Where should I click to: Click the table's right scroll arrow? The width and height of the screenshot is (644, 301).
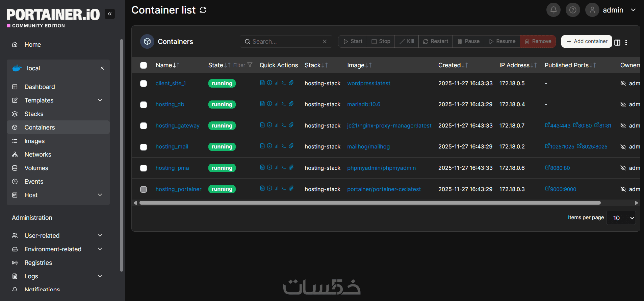coord(636,203)
